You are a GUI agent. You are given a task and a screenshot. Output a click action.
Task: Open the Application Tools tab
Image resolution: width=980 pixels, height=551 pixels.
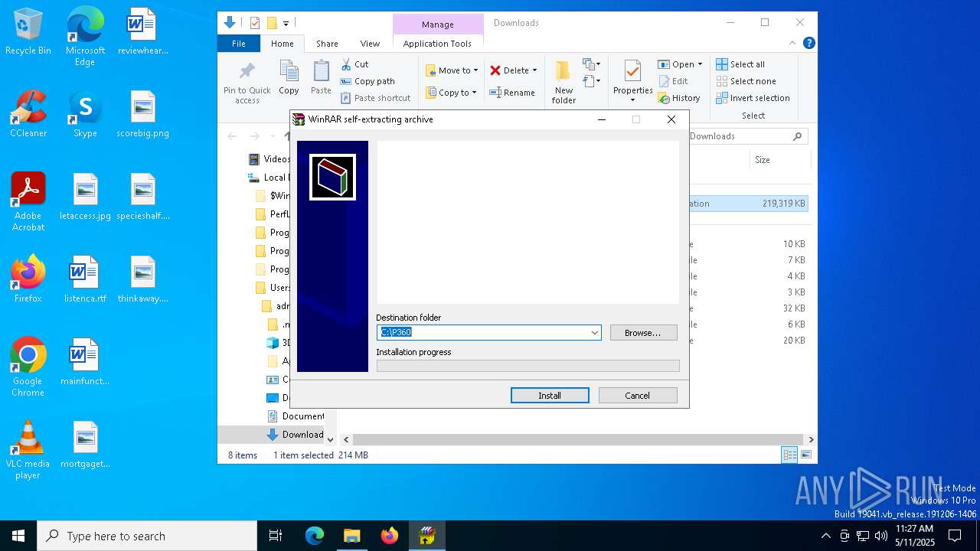[437, 44]
